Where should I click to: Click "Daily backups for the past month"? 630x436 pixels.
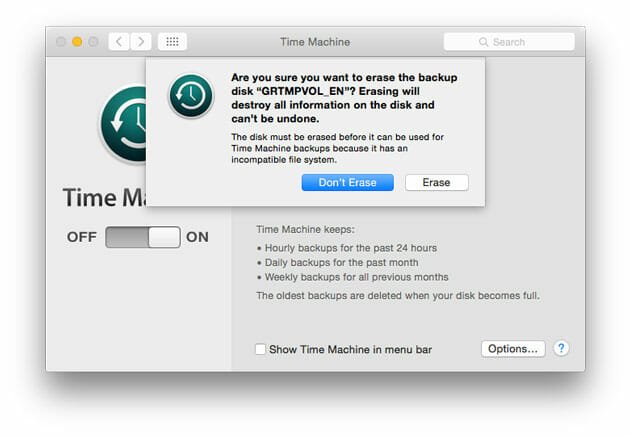click(342, 262)
